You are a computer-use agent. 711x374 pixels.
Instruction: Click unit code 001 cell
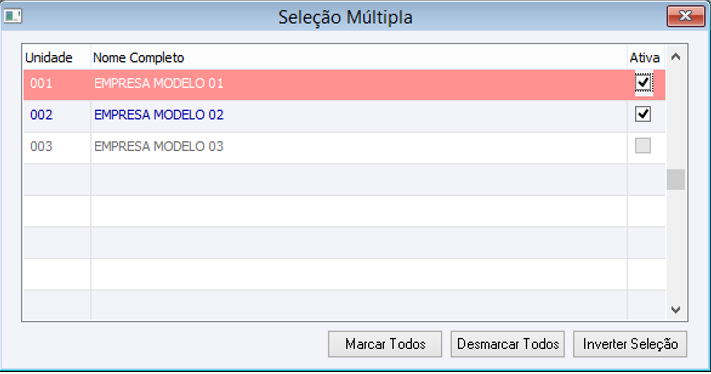(x=57, y=84)
